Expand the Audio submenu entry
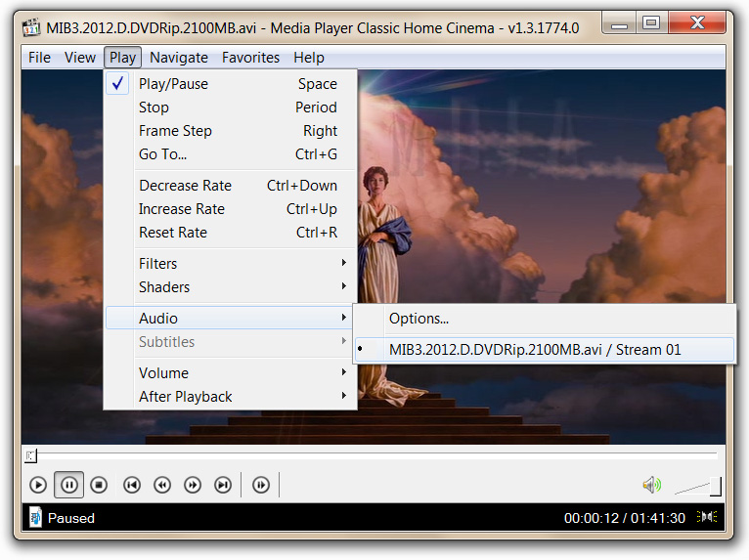 pos(231,319)
